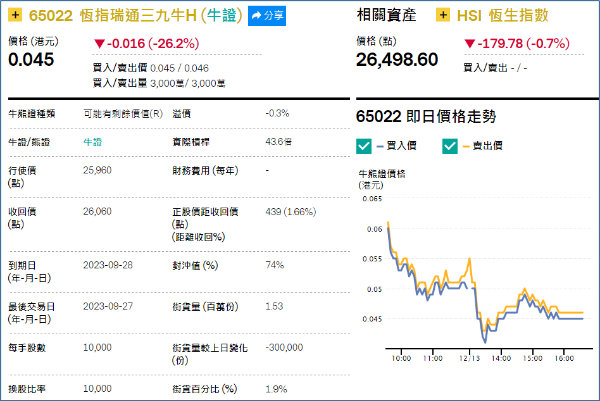600x401 pixels.
Task: Select distance to call 439 (1.66%)
Action: 291,212
